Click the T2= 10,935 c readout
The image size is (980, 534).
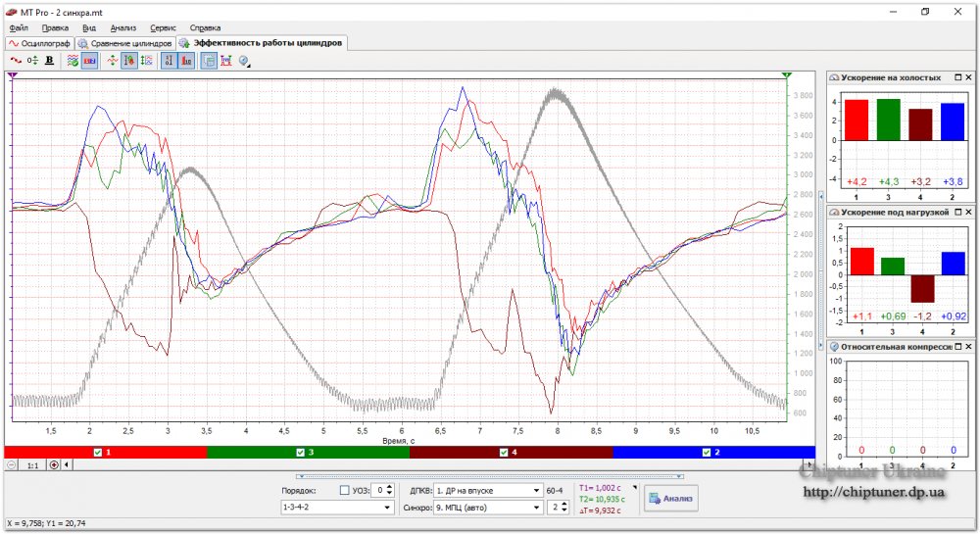(602, 499)
